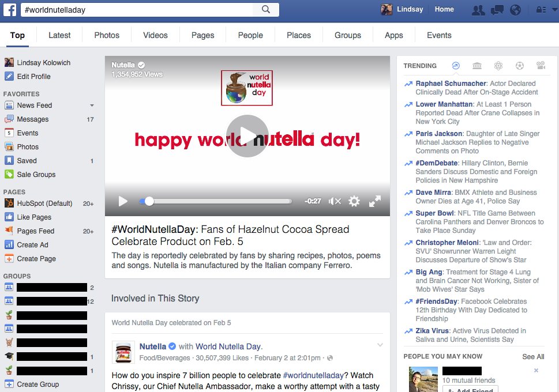Select the Top Trends filter icon

tap(456, 66)
